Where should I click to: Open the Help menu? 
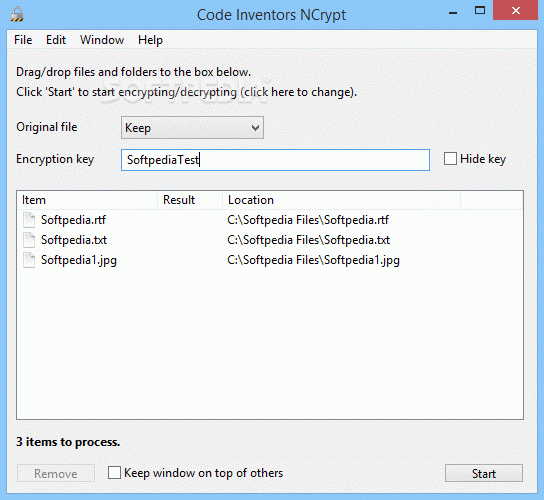coord(150,40)
